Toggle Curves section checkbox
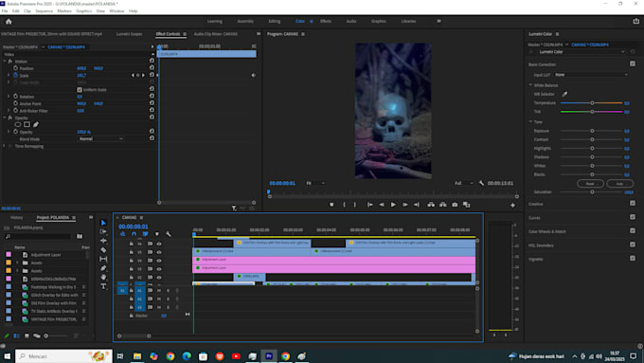 click(633, 217)
